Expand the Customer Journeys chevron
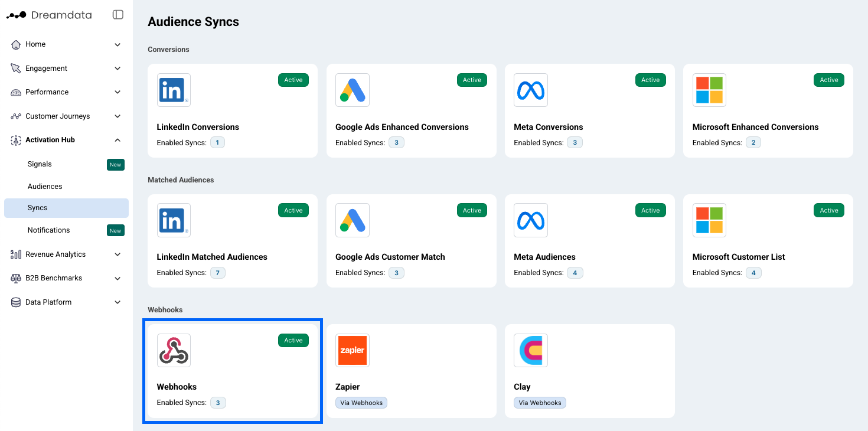The image size is (868, 431). (118, 116)
